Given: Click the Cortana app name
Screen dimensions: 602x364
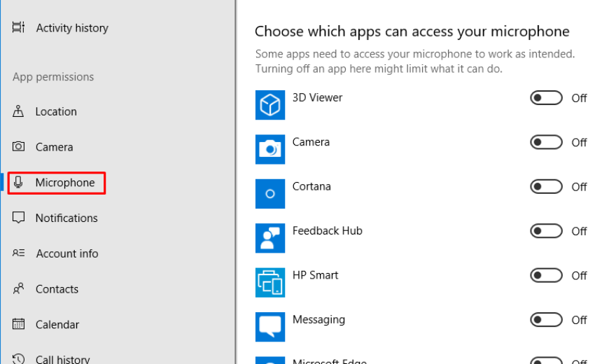Looking at the screenshot, I should (311, 186).
